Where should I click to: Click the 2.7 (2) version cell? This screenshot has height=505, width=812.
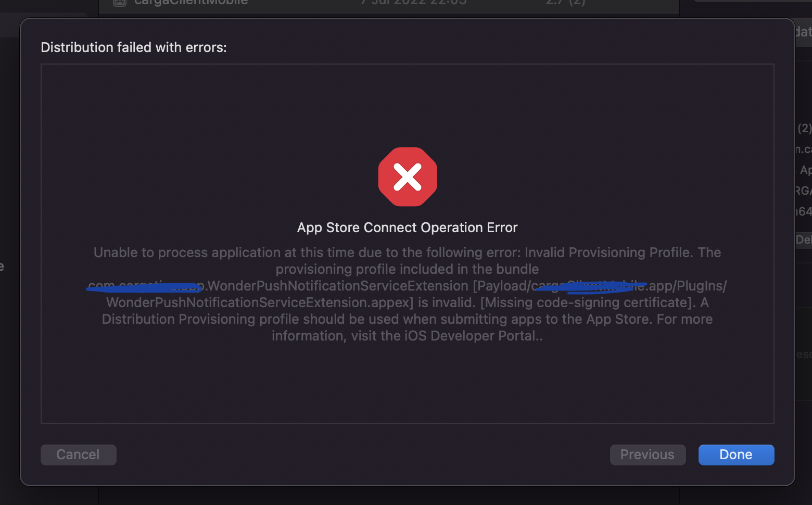pos(565,3)
